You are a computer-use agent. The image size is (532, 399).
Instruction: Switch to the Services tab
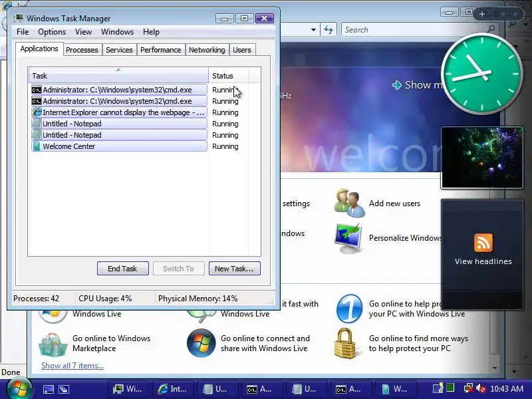click(x=119, y=50)
